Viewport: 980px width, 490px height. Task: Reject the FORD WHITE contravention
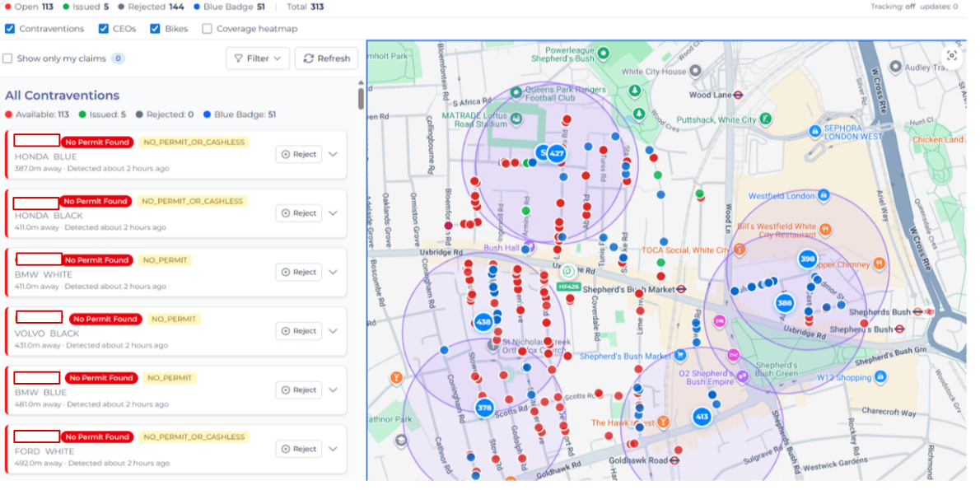[x=299, y=449]
